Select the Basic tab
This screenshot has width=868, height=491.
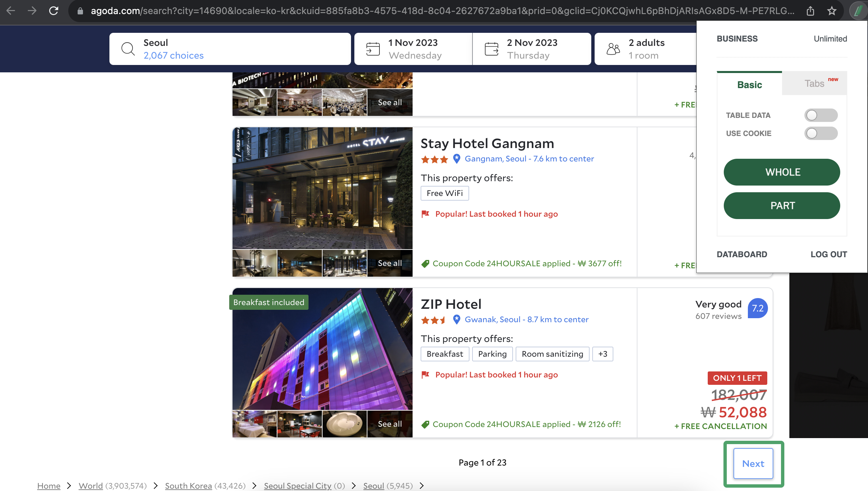(x=749, y=85)
